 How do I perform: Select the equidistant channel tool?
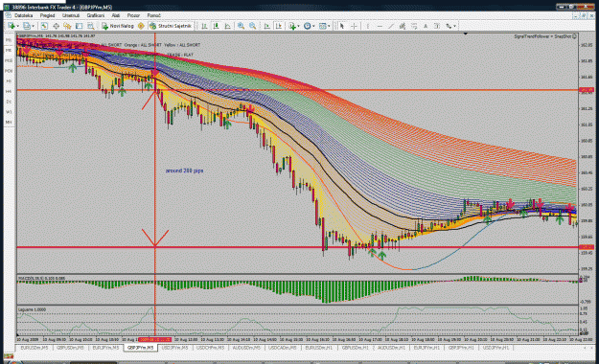click(403, 26)
